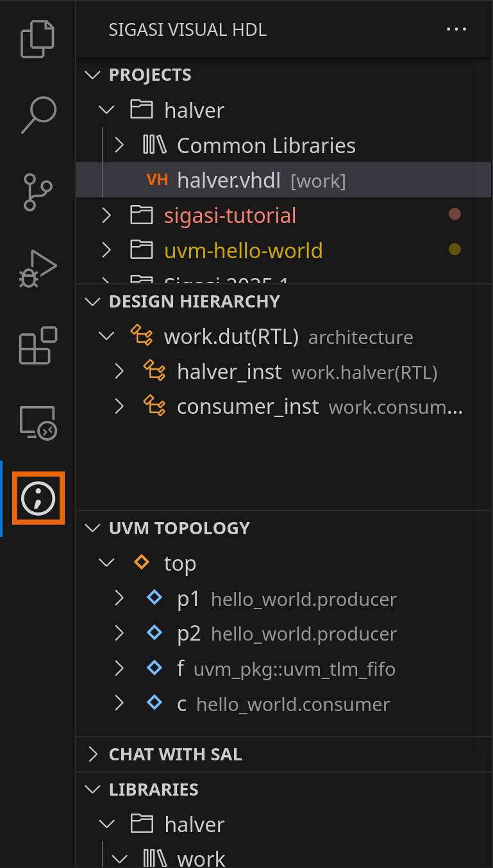Click the work library books icon under Libraries
Viewport: 493px width, 868px height.
pos(155,858)
